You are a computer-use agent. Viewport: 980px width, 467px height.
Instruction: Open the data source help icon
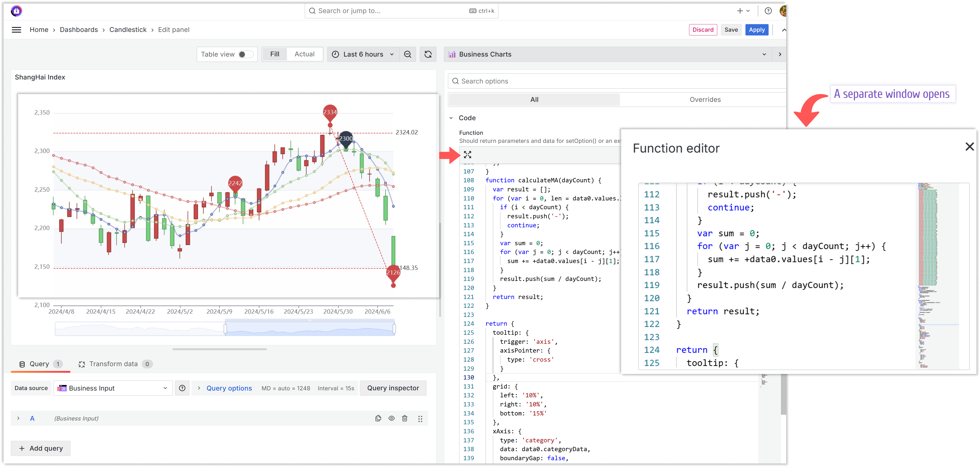coord(182,388)
